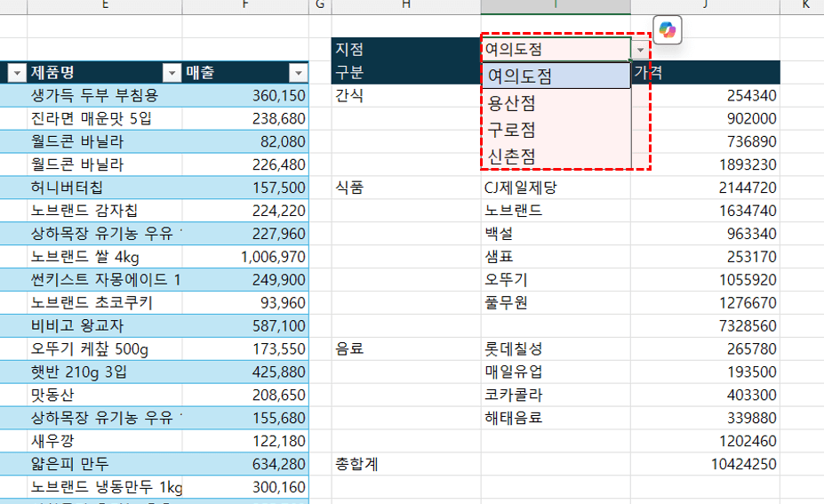Select column G header
Screen dimensions: 824x504
point(320,6)
